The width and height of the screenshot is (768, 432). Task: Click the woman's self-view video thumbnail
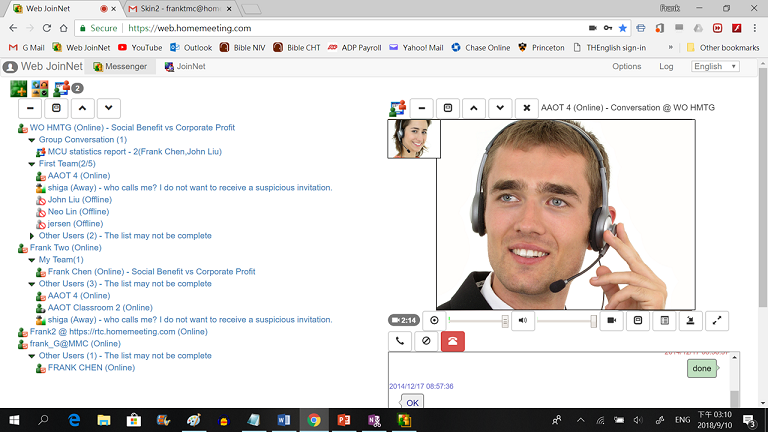click(412, 139)
